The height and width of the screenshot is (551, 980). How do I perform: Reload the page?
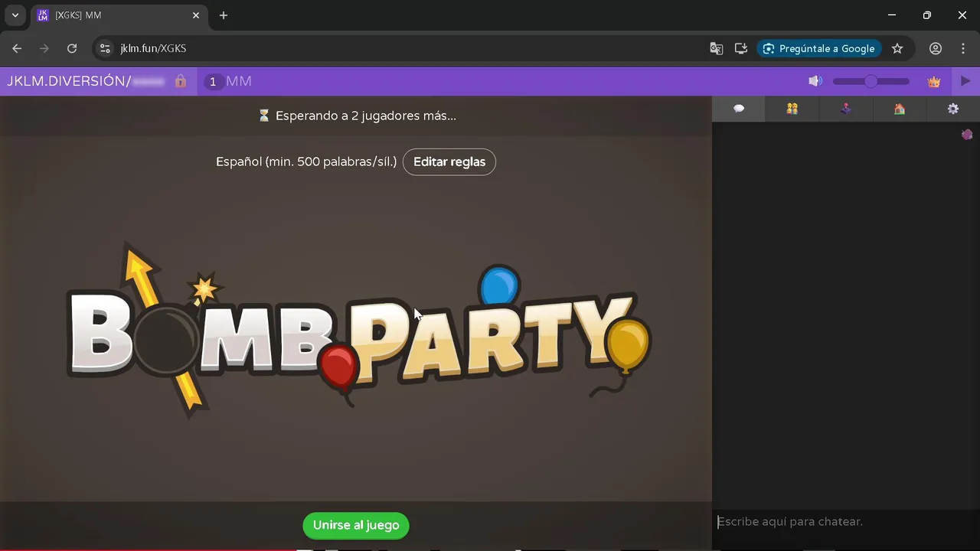pyautogui.click(x=72, y=48)
